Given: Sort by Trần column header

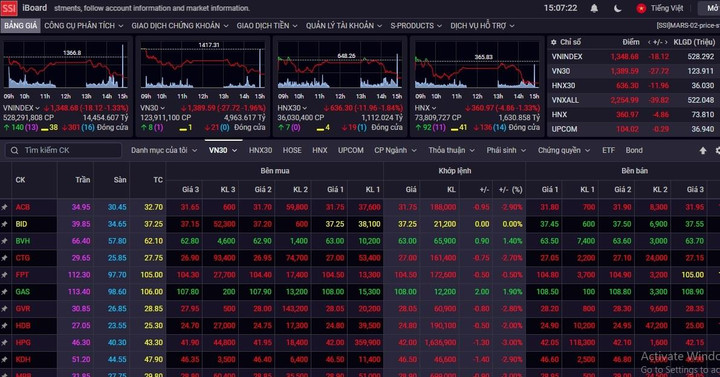Looking at the screenshot, I should (x=83, y=180).
